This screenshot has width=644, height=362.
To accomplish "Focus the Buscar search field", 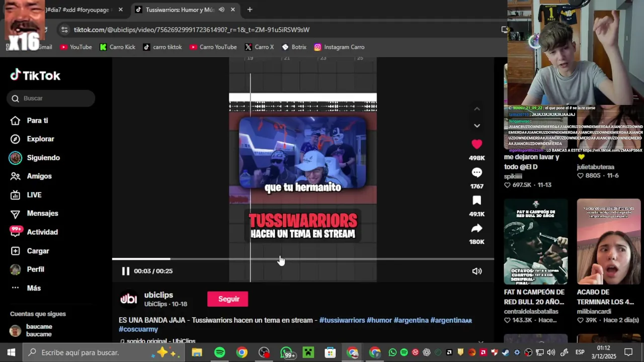I will pyautogui.click(x=51, y=98).
